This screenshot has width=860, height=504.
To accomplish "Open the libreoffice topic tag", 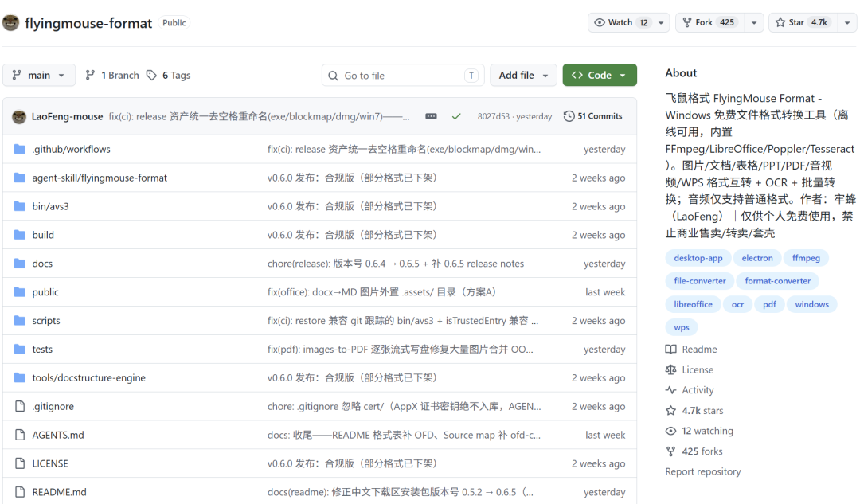I will click(x=693, y=304).
